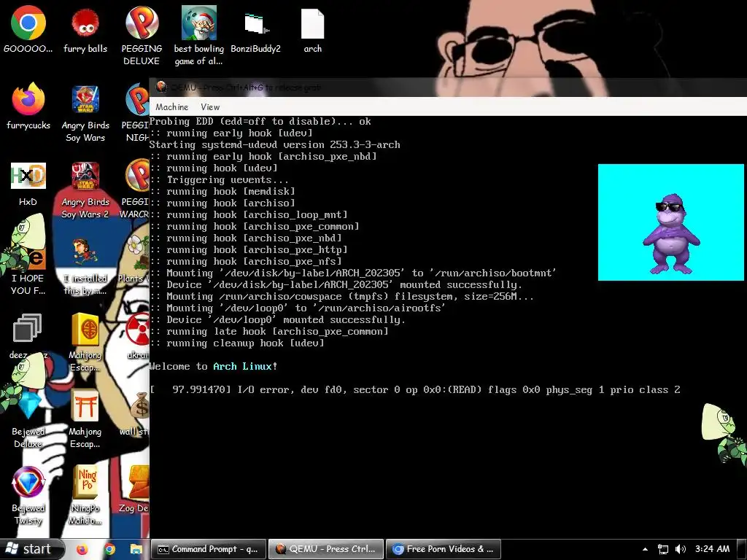Click the Start button

tap(31, 549)
